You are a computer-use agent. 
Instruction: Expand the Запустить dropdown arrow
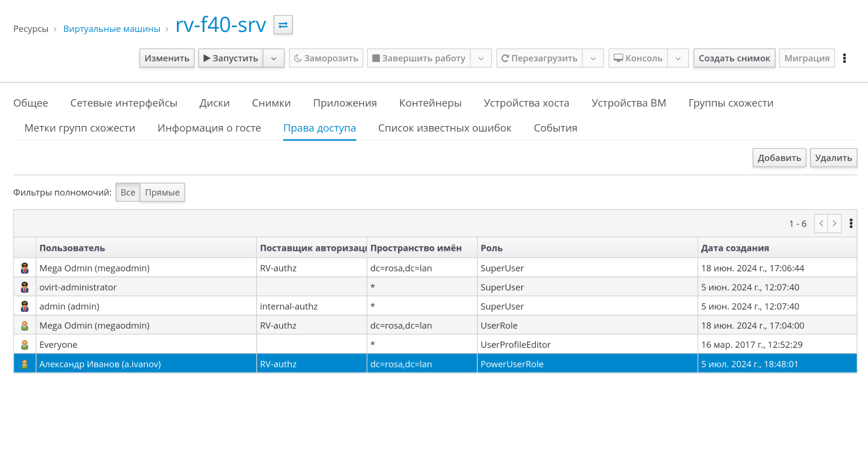(x=274, y=58)
